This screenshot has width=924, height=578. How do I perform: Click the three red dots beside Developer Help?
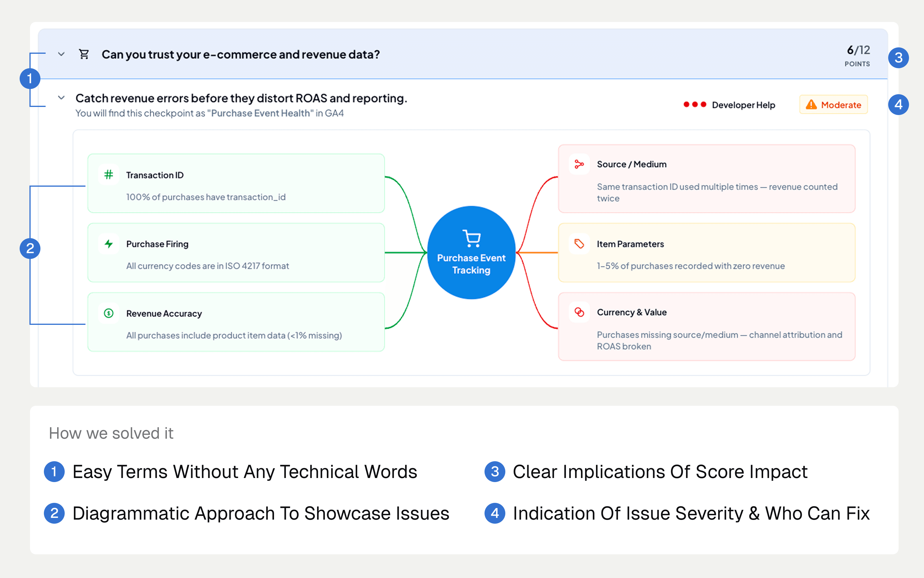tap(694, 104)
